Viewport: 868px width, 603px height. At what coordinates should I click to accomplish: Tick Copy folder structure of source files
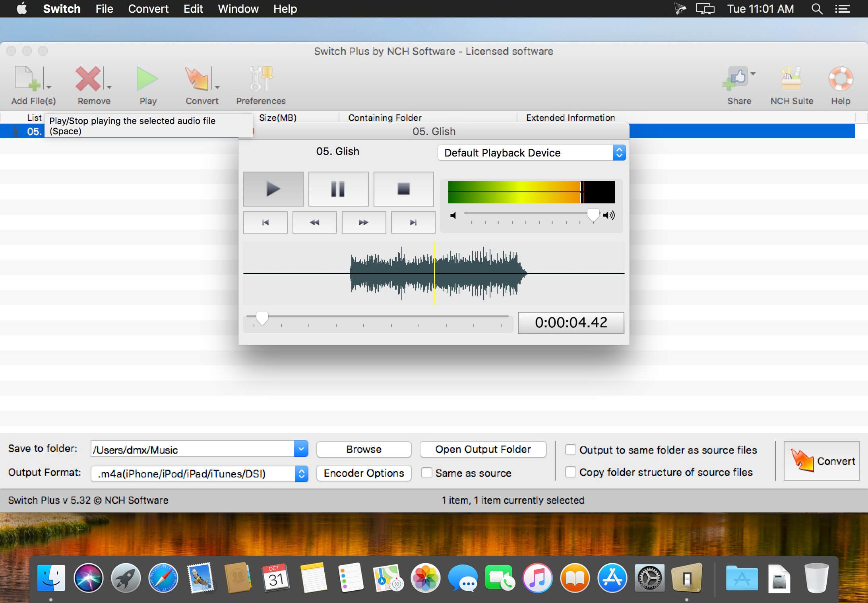(x=570, y=472)
